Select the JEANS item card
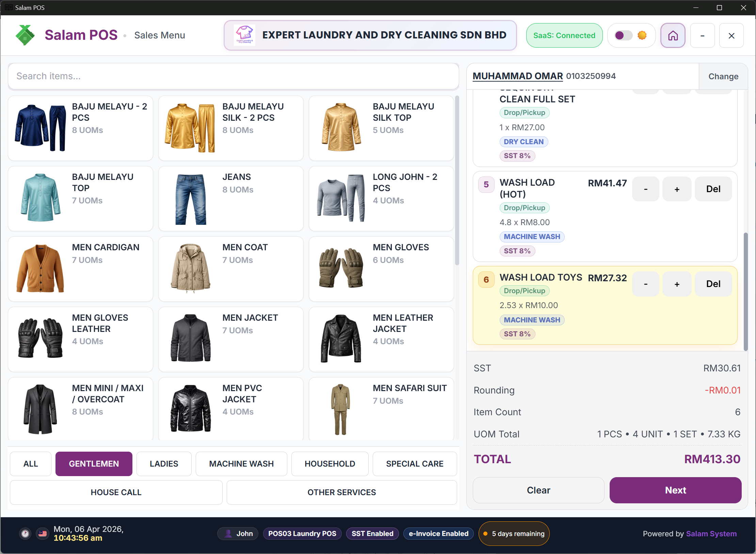The image size is (756, 554). coord(231,199)
